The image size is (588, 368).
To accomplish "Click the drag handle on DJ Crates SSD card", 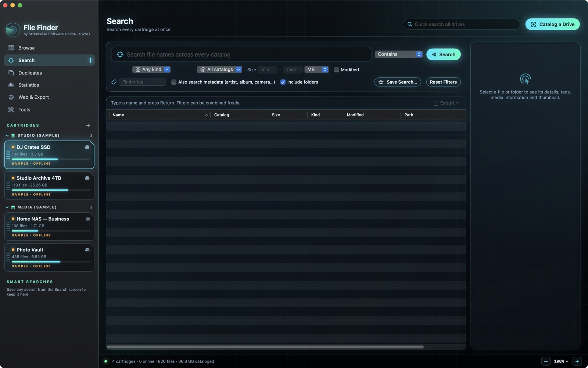I will [8, 155].
